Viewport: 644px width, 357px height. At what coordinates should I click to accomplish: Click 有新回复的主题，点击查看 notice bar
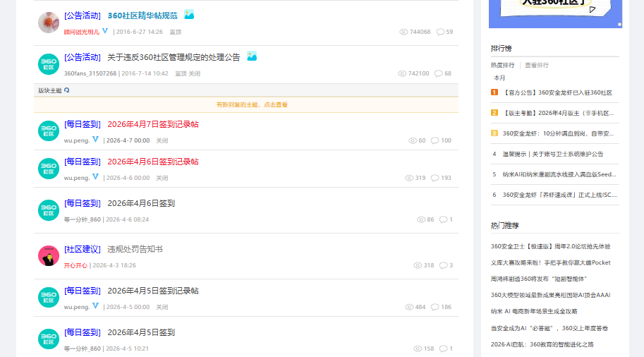pos(246,104)
